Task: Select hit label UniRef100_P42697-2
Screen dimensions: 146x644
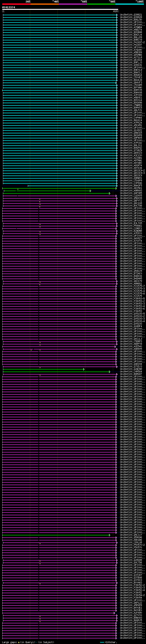Action: click(x=132, y=42)
